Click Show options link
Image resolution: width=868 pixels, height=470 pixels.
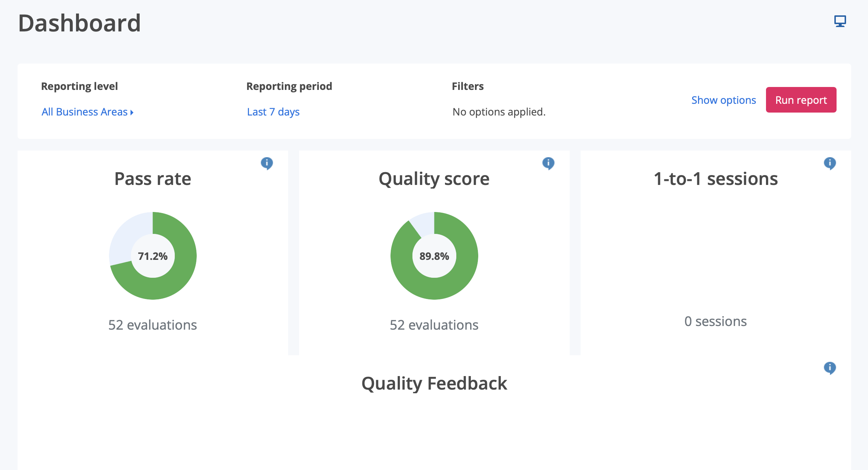[x=723, y=100]
